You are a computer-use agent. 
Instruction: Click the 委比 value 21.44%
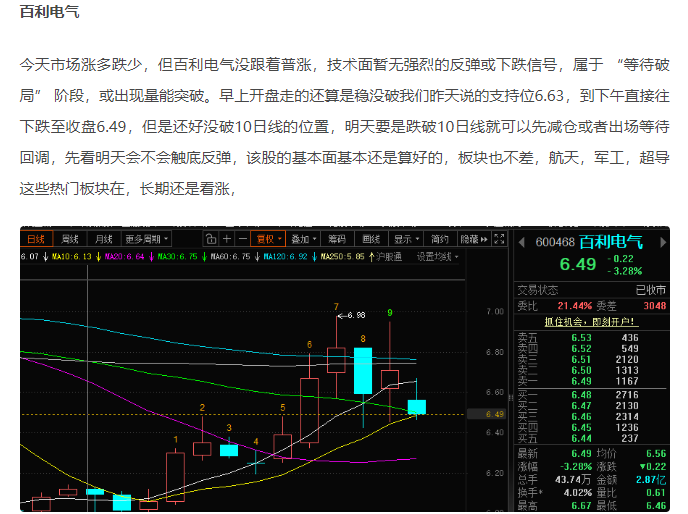[x=574, y=306]
